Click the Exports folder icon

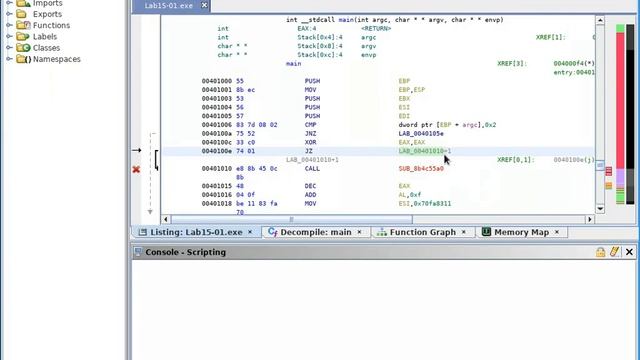coord(21,14)
